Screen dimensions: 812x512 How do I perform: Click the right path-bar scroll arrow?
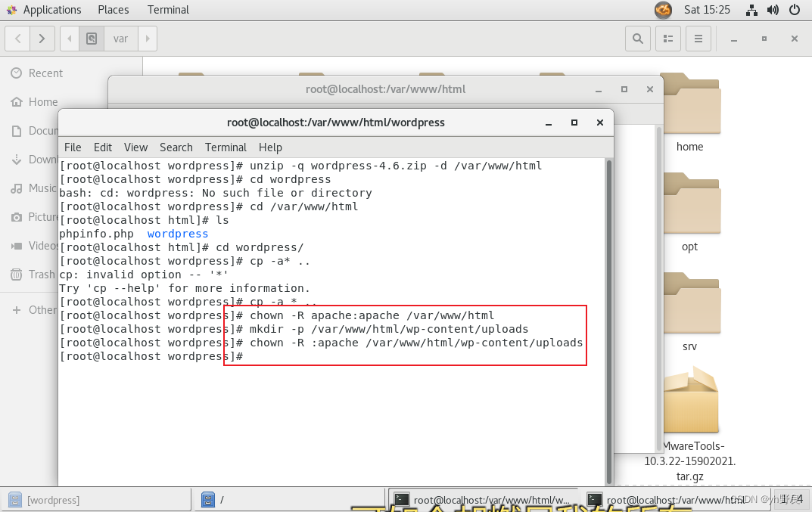[x=148, y=39]
